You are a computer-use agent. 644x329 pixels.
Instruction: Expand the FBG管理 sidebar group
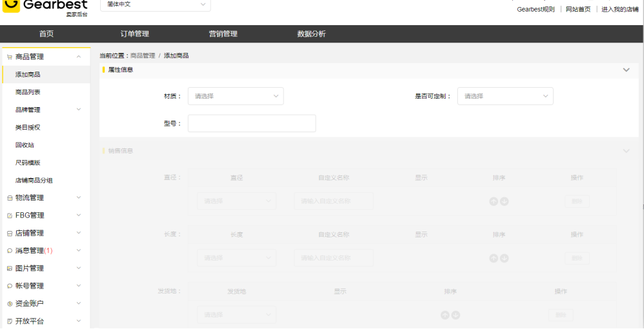(x=79, y=215)
